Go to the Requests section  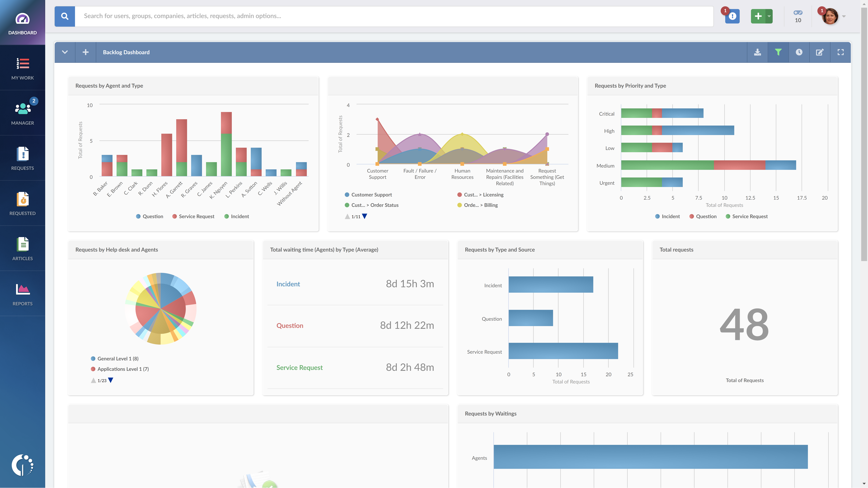coord(23,158)
